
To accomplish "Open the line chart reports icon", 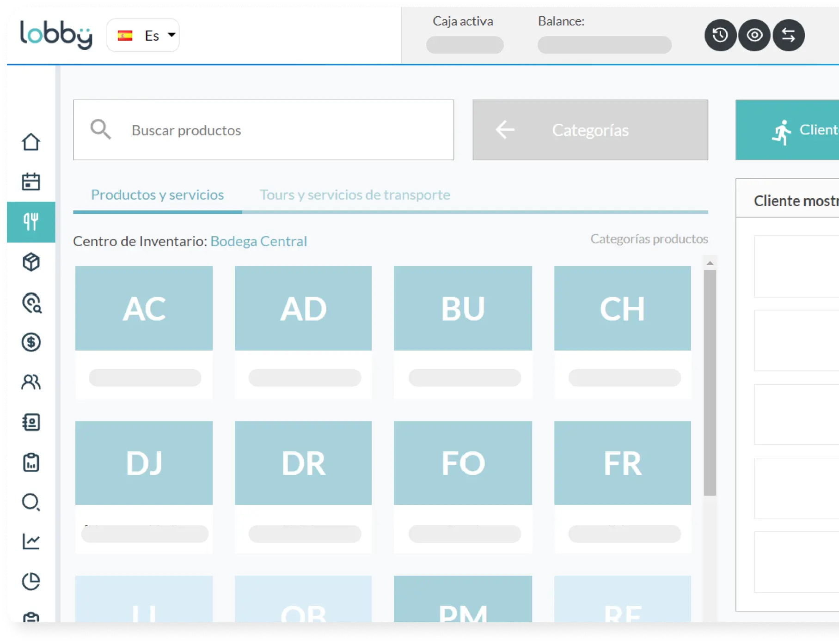I will (x=31, y=541).
